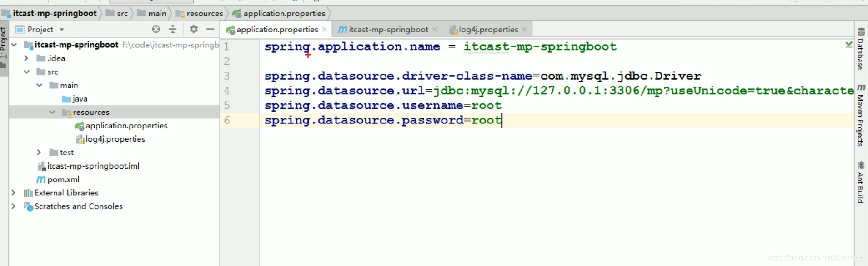Viewport: 868px width, 266px height.
Task: Switch to application.properties editor tab
Action: [276, 29]
